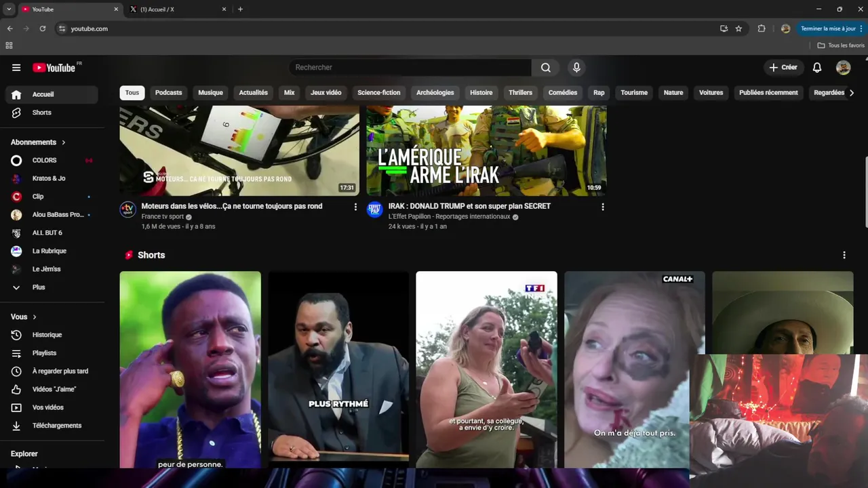Open À regarder plus tard
Screen dimensions: 868x488
coord(52,371)
